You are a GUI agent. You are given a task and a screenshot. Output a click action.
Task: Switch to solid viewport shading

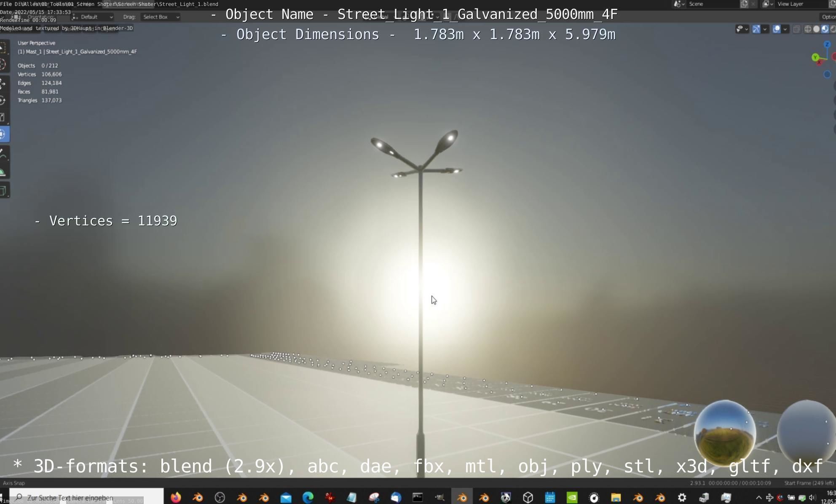coord(816,29)
